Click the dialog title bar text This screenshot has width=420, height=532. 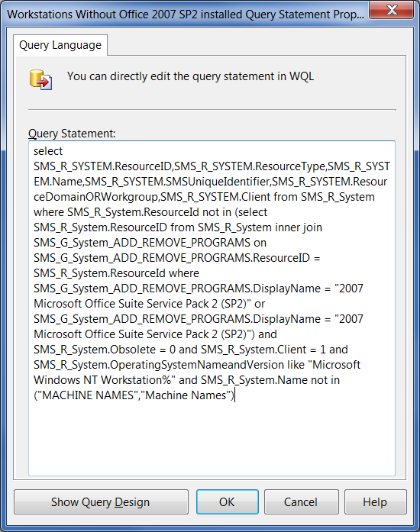click(186, 15)
